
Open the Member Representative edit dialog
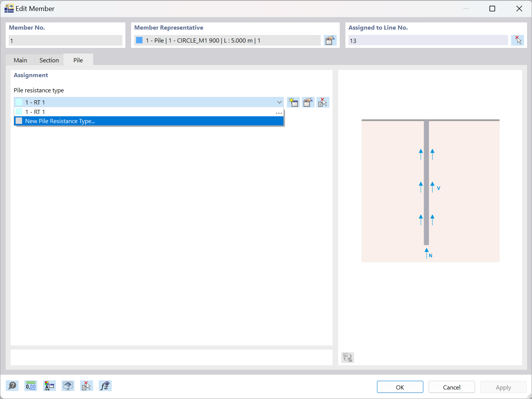click(330, 40)
